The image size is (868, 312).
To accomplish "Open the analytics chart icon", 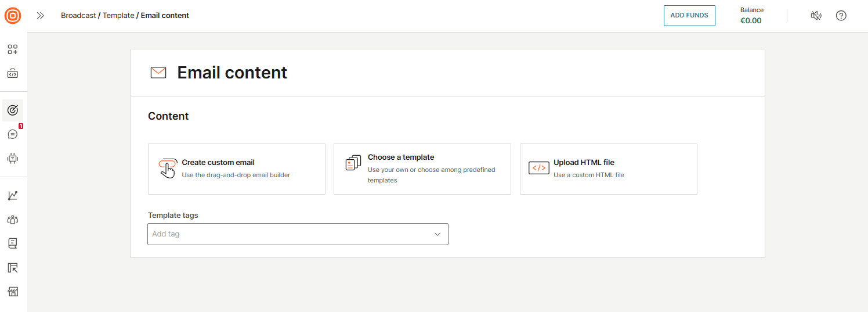I will point(13,195).
